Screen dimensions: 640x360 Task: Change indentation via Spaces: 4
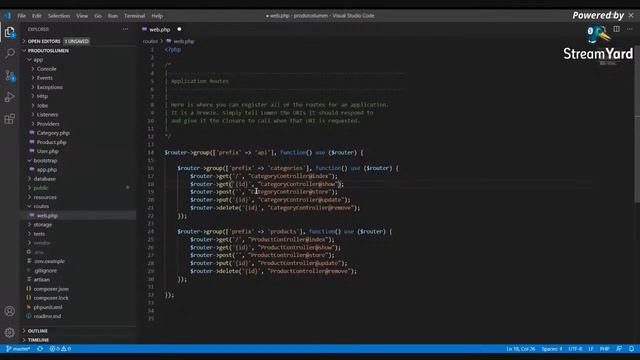(552, 349)
